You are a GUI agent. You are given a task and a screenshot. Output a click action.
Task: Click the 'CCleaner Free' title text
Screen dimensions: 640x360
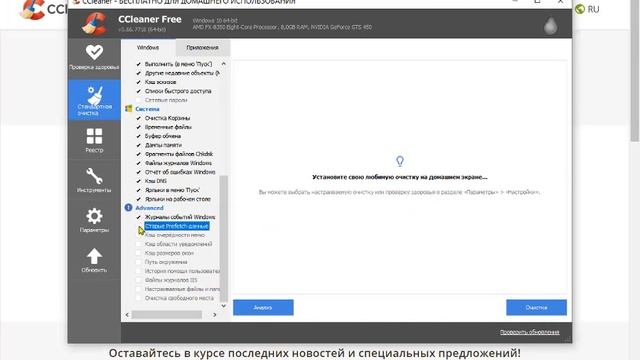tap(150, 19)
